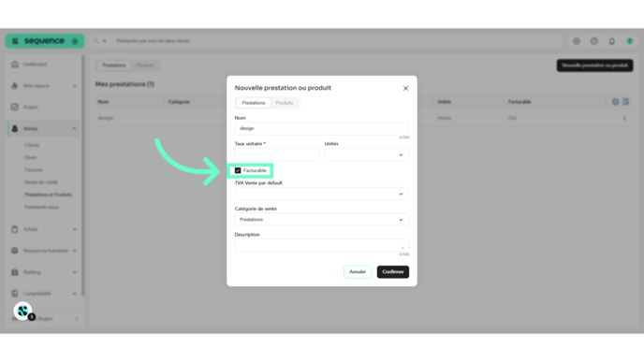Open Dashboard in the sidebar

35,65
